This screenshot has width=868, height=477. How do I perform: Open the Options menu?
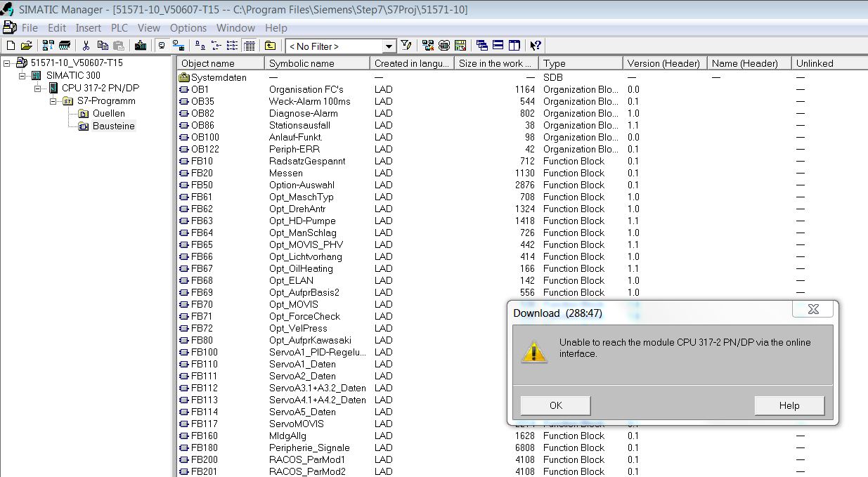tap(188, 28)
